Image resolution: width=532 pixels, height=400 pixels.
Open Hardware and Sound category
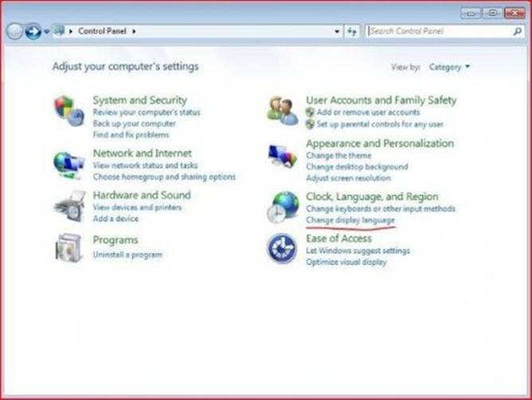click(x=142, y=195)
